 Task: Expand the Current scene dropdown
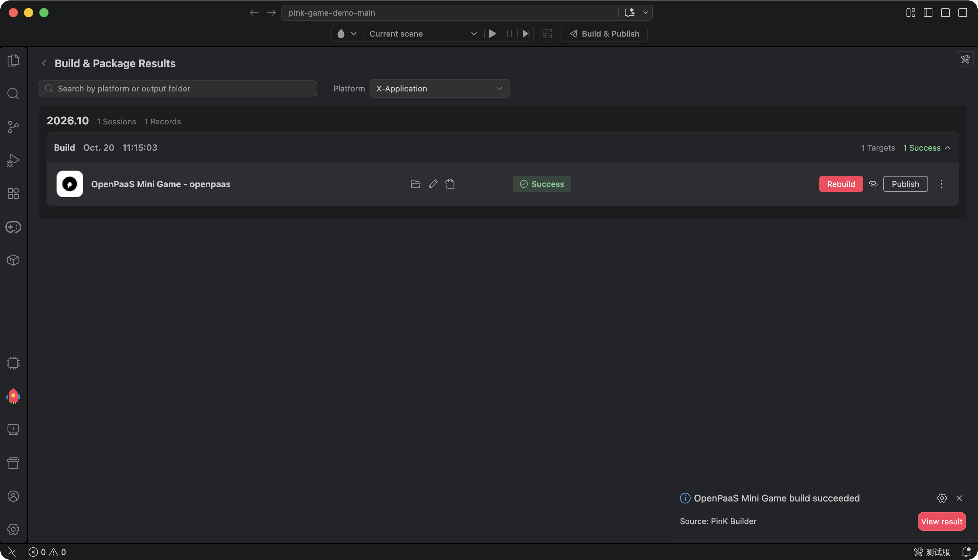[423, 34]
